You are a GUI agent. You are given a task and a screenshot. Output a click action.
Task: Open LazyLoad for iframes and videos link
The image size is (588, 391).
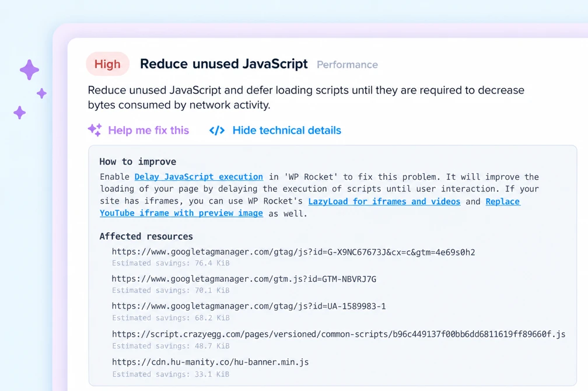tap(384, 201)
